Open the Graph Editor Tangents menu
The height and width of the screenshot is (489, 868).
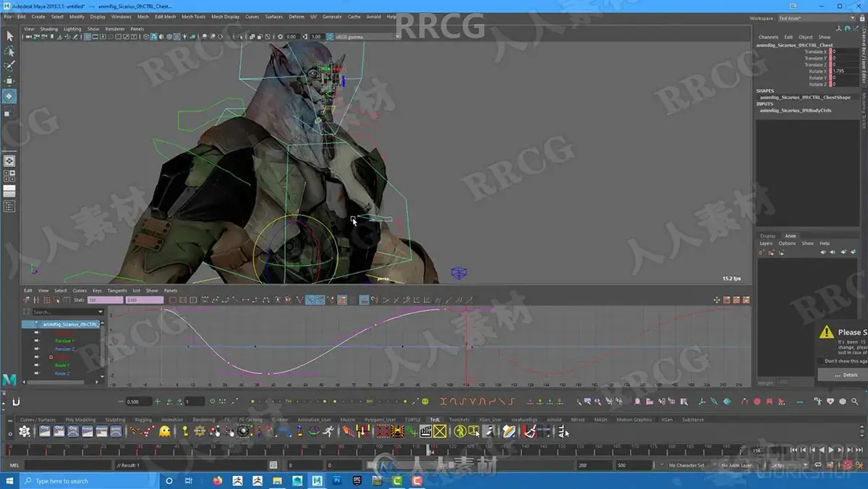point(116,291)
